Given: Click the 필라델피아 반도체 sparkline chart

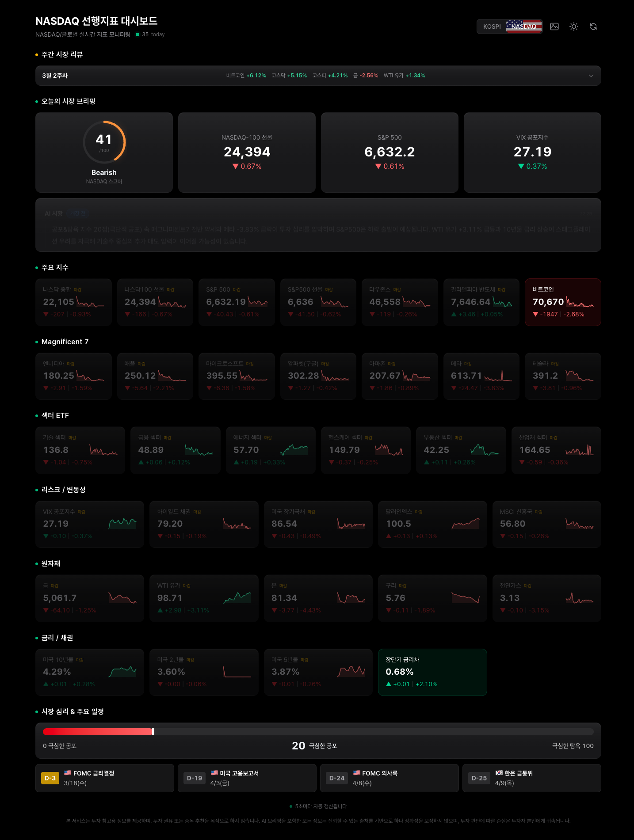Looking at the screenshot, I should (x=502, y=302).
